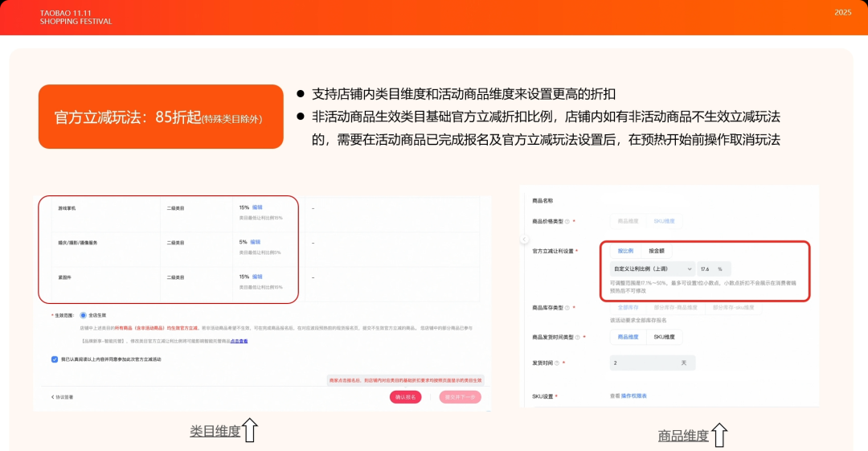Screen dimensions: 868x451
Task: Open the 点击查看 link
Action: coord(240,342)
